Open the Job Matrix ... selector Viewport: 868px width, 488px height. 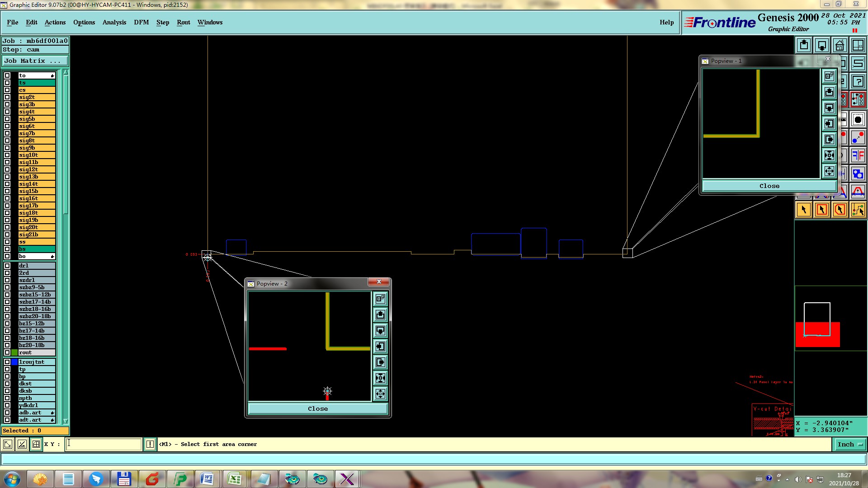(35, 61)
